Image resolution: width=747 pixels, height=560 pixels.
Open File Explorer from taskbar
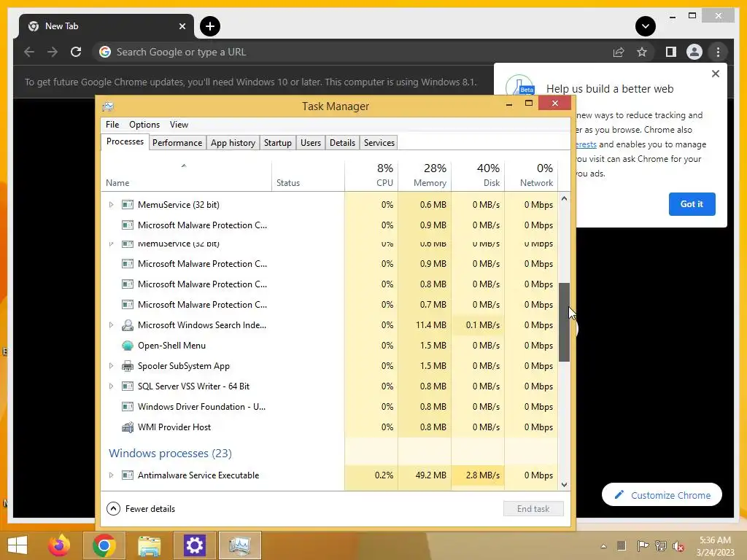point(149,545)
